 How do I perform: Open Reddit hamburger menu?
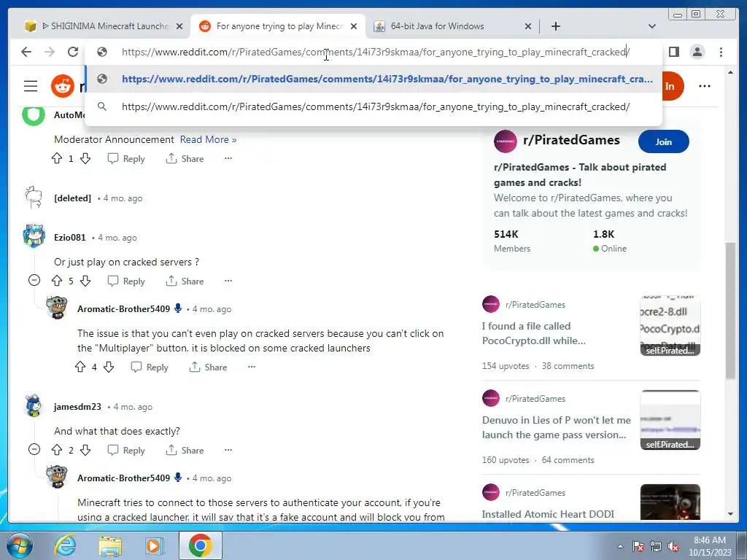(x=31, y=86)
